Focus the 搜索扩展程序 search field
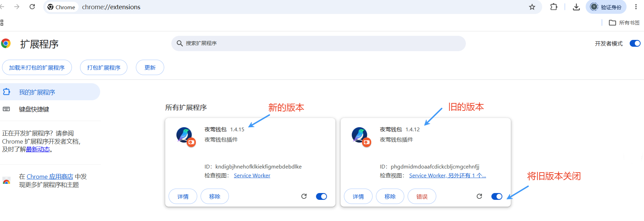Screen dimensions: 644x221 click(319, 43)
